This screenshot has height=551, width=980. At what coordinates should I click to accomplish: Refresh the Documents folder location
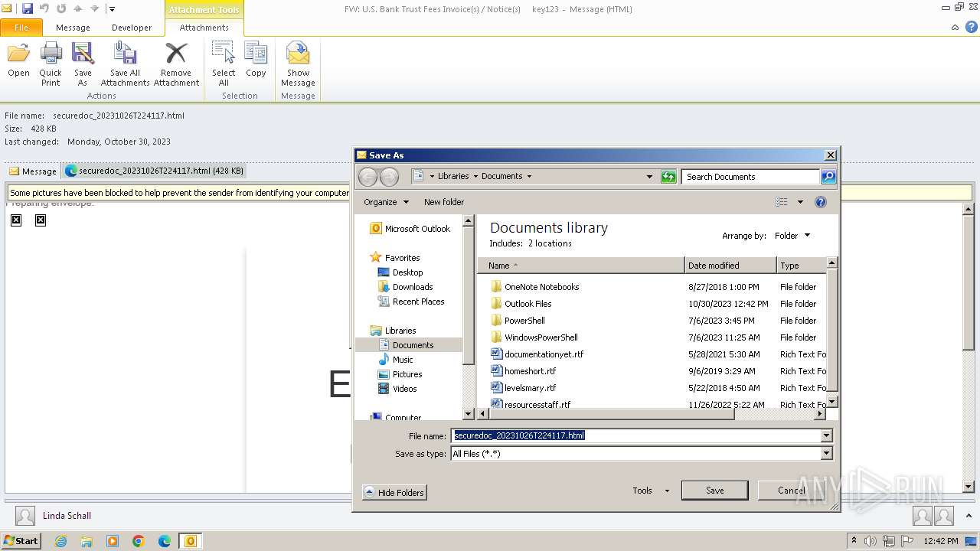click(668, 177)
